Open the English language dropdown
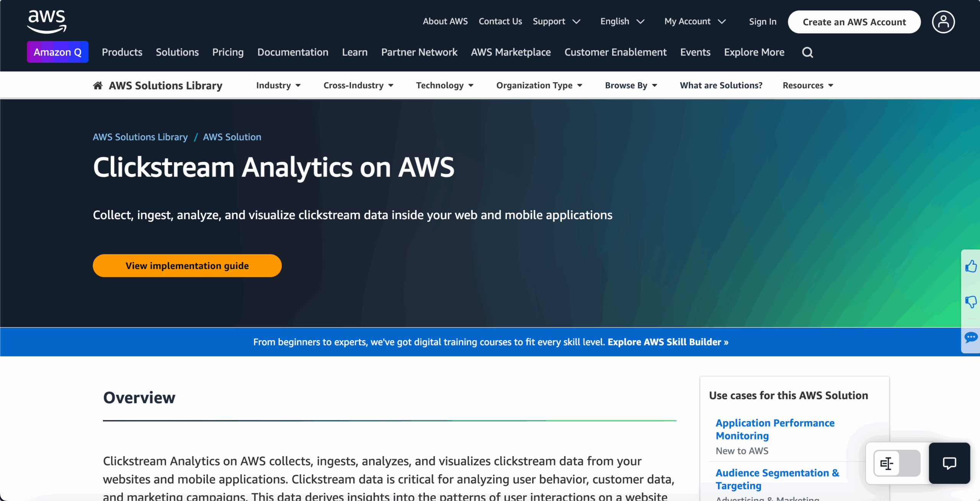Screen dimensions: 980x501 tap(622, 21)
